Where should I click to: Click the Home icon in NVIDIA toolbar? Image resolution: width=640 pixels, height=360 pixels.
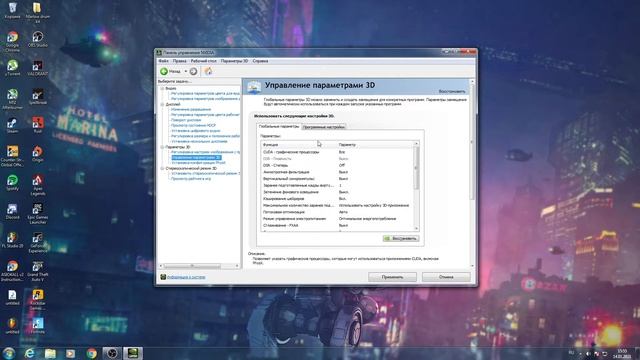[208, 71]
